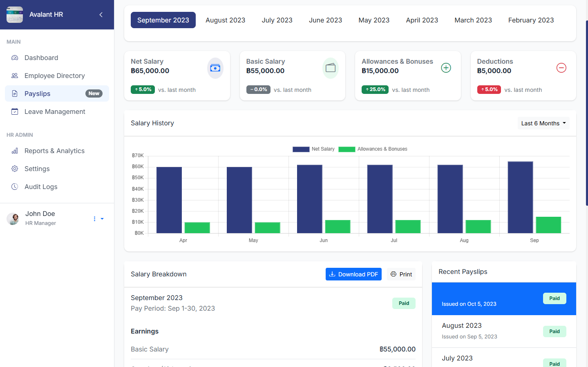588x367 pixels.
Task: Switch to the August 2023 tab
Action: 225,20
